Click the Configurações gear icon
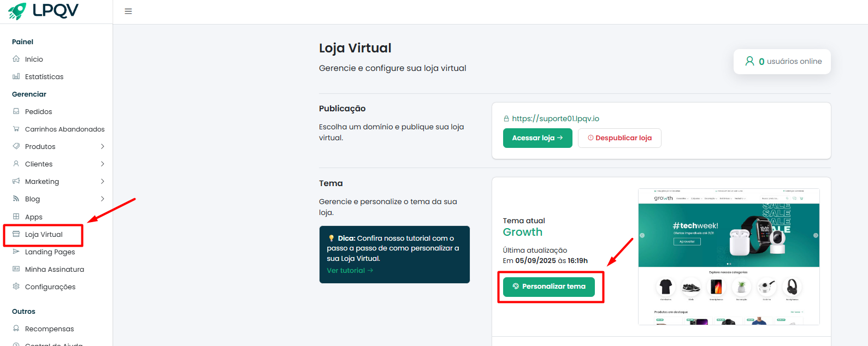 [x=16, y=287]
